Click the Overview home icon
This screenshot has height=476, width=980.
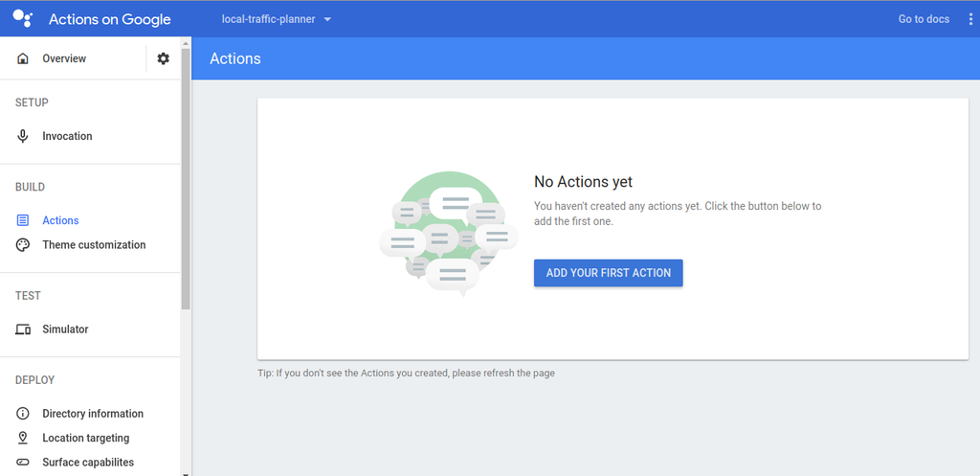pos(23,58)
